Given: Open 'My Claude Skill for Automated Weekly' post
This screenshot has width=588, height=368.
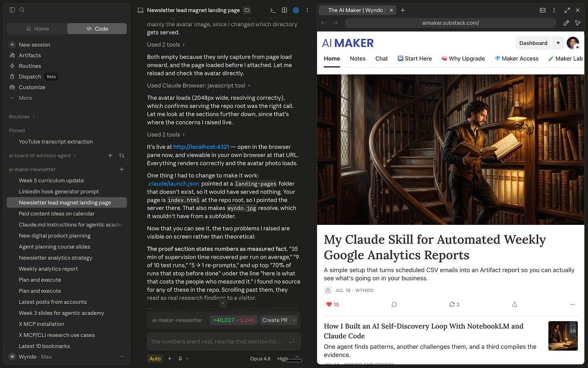Looking at the screenshot, I should click(435, 247).
